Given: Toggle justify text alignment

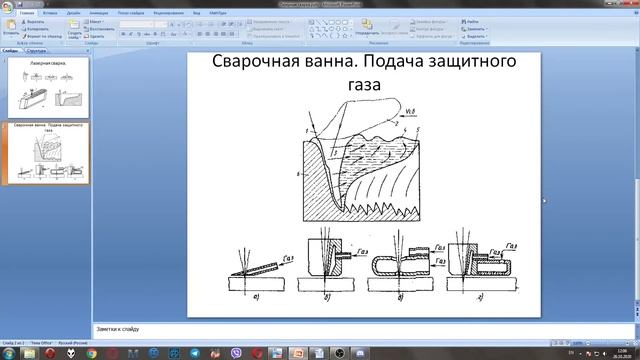Looking at the screenshot, I should point(224,34).
